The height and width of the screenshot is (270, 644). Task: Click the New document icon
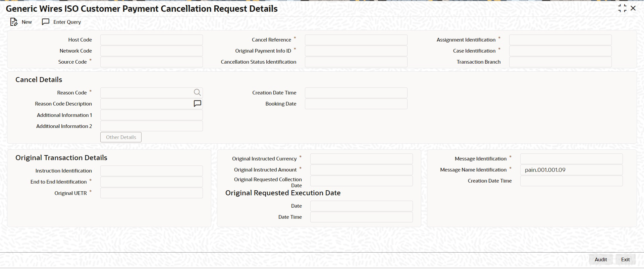coord(14,22)
